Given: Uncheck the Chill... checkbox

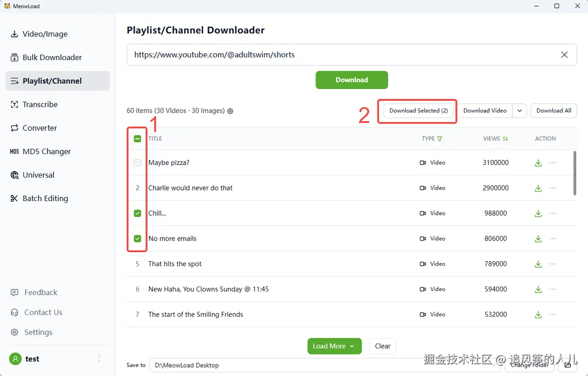Looking at the screenshot, I should (x=137, y=213).
